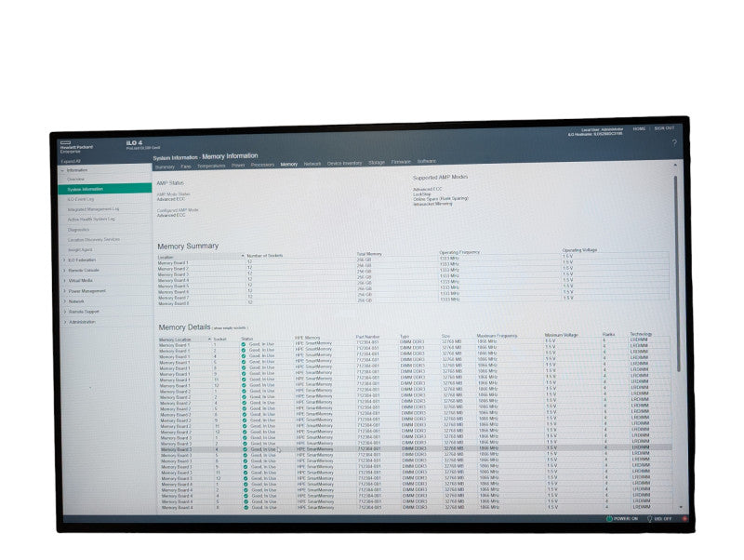Select Memory Board 5 in Memory Summary
Image resolution: width=744 pixels, height=560 pixels.
(173, 287)
